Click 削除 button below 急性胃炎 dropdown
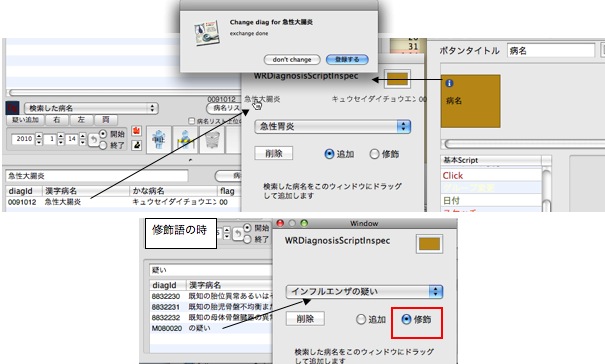Screen dimensions: 605x364 pyautogui.click(x=274, y=154)
